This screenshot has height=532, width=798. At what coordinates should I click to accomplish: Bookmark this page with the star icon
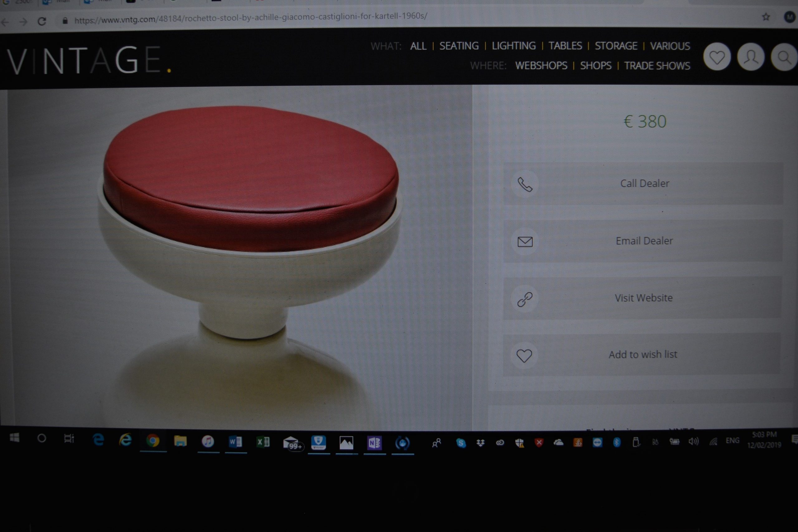tap(765, 17)
